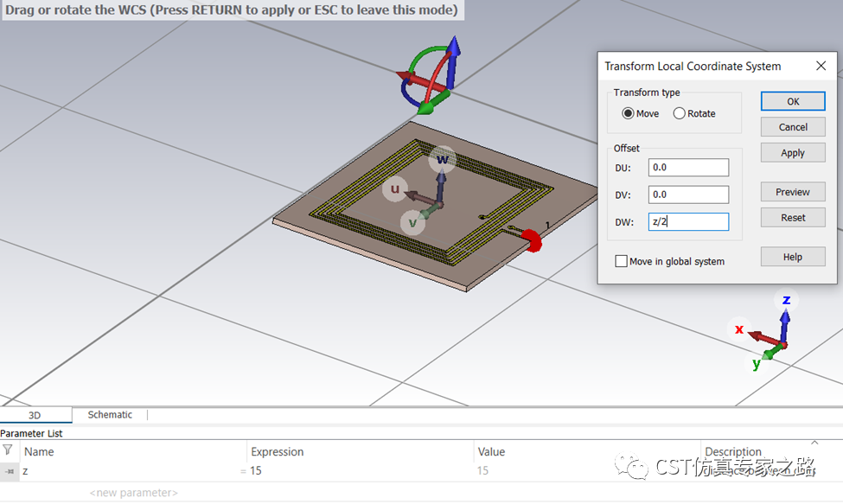This screenshot has width=843, height=504.
Task: Click the DV offset input field
Action: 689,195
